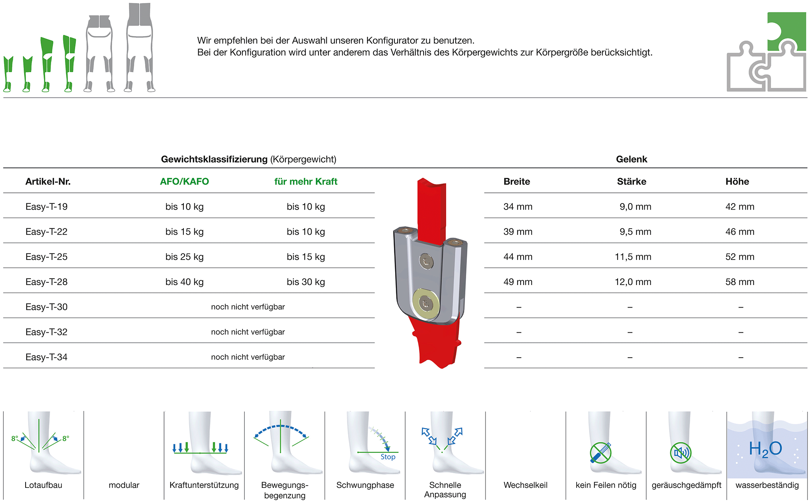Click the tall gray KAFO orthosis silhouette
This screenshot has height=504, width=812.
pos(139,47)
